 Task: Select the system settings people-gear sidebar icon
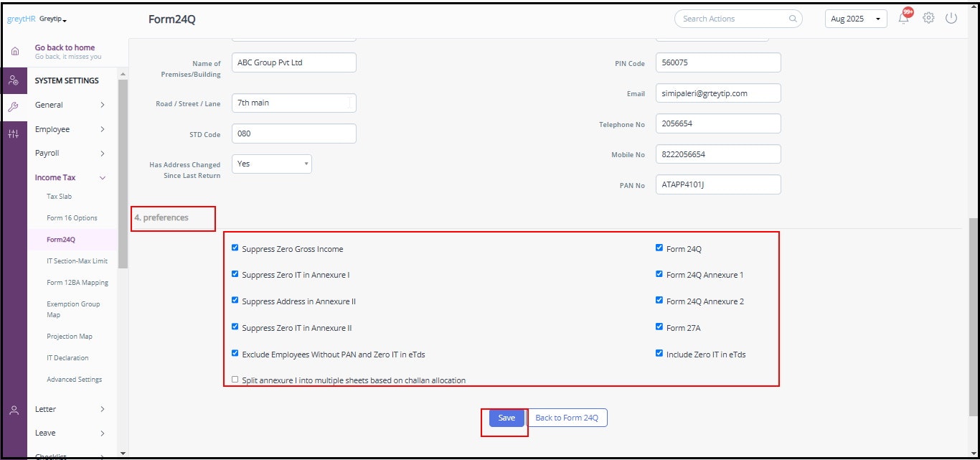click(14, 80)
